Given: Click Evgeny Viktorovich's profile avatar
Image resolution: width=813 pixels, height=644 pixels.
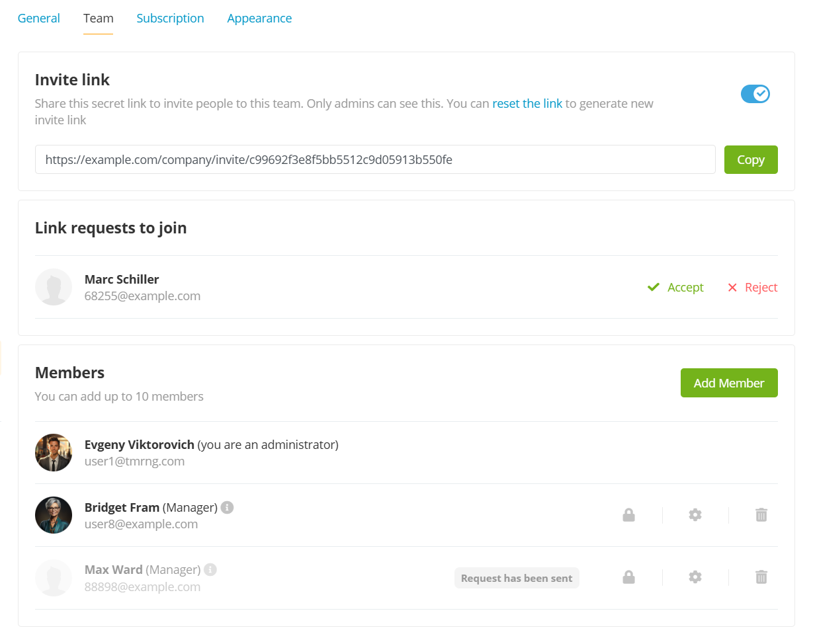Looking at the screenshot, I should [54, 453].
